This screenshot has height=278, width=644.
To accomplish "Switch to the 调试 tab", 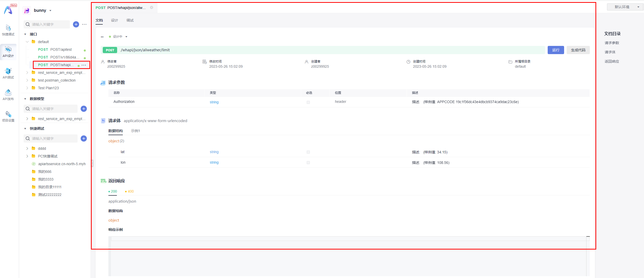I will [130, 20].
